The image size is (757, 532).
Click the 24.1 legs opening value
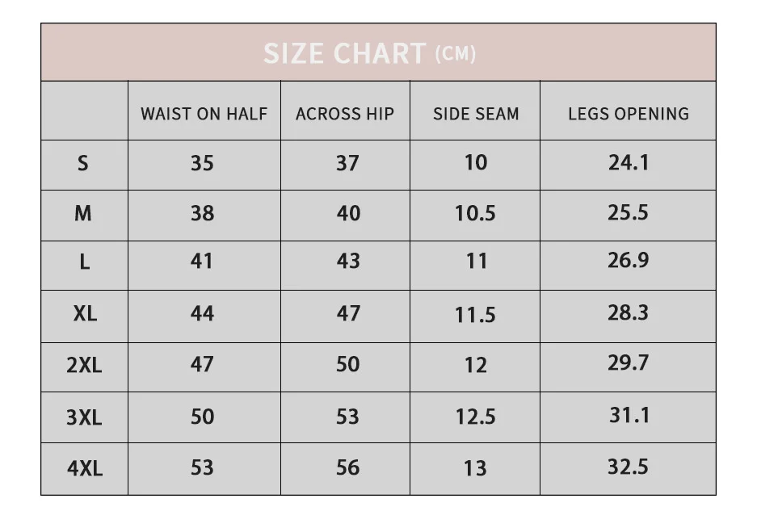click(x=628, y=162)
